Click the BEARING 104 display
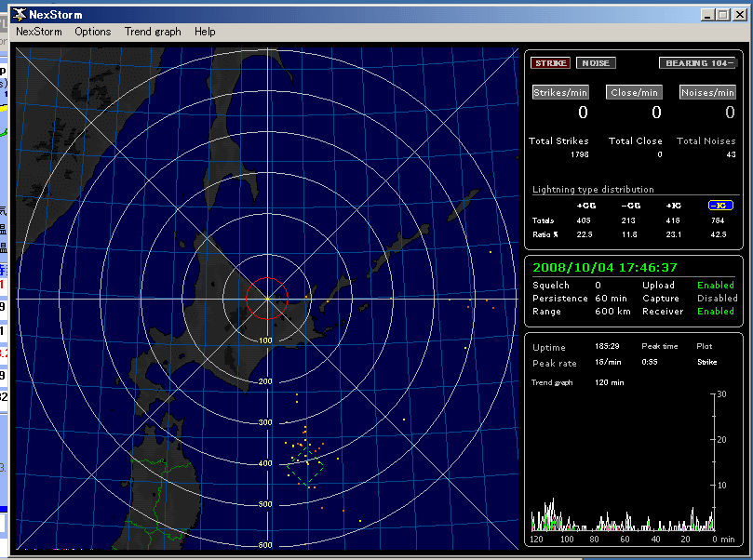 coord(699,63)
